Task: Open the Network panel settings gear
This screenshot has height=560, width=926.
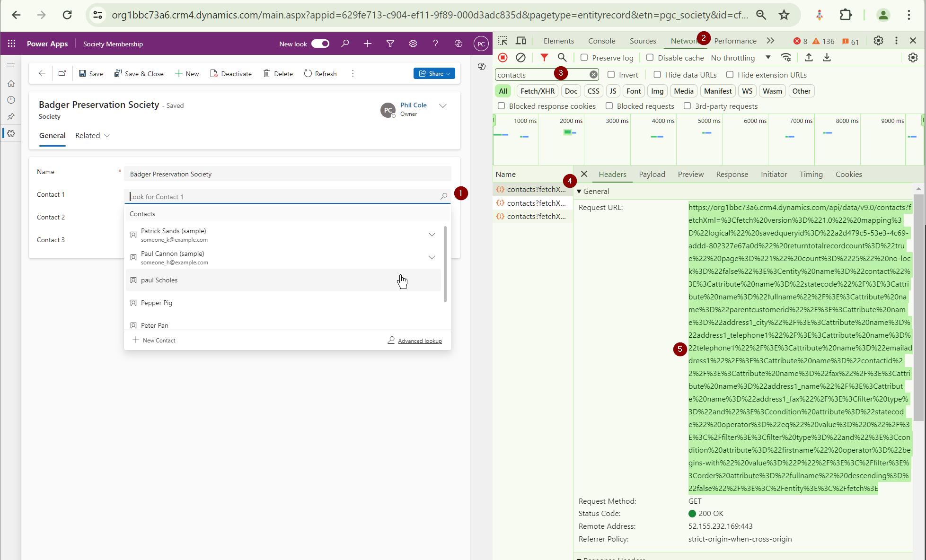Action: click(913, 58)
